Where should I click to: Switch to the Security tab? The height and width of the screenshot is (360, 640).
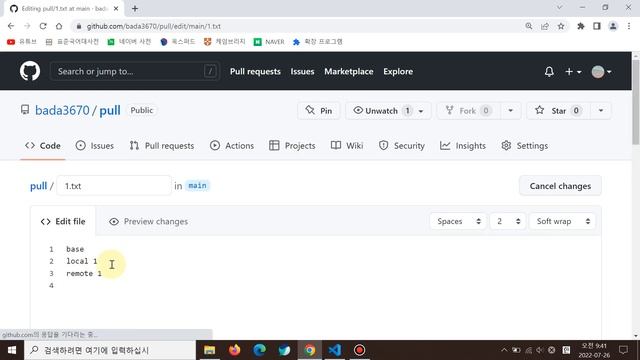[x=402, y=146]
